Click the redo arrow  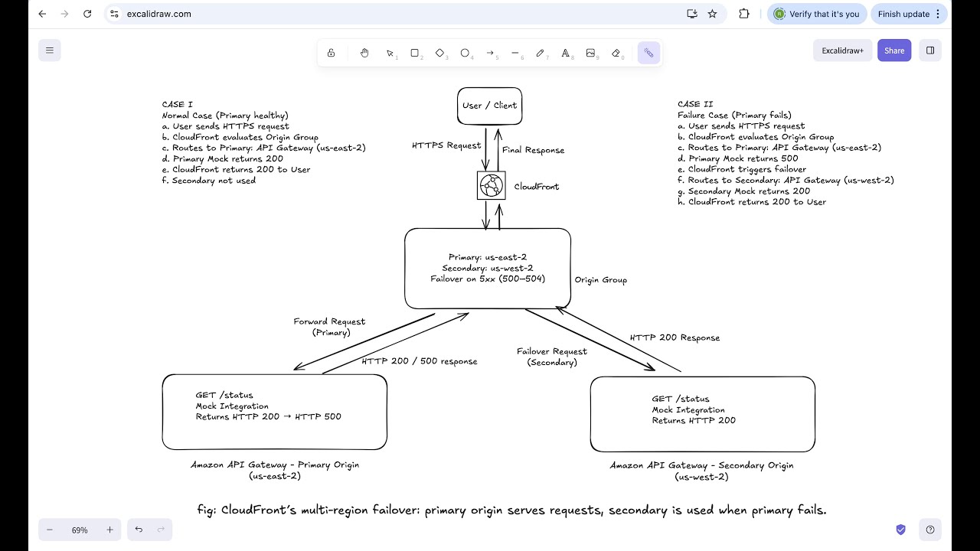pos(161,530)
